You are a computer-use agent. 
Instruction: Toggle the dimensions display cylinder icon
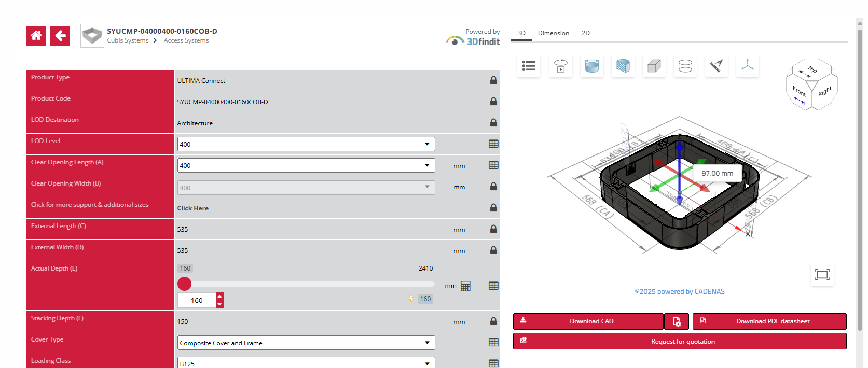[x=591, y=66]
